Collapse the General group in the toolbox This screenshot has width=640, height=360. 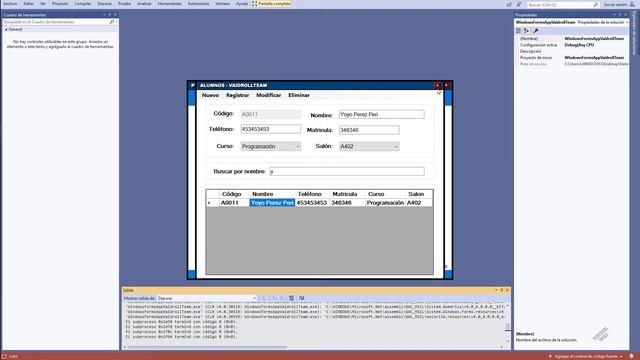tap(6, 29)
